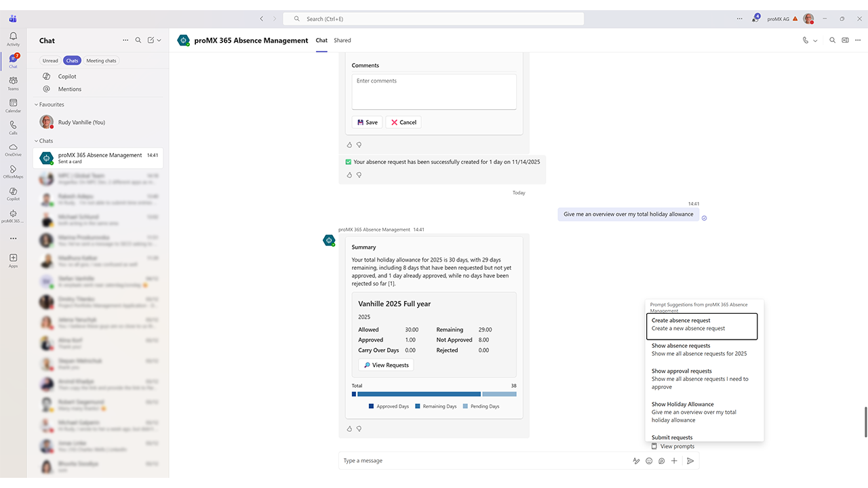Choose Create absence request prompt

coord(702,325)
